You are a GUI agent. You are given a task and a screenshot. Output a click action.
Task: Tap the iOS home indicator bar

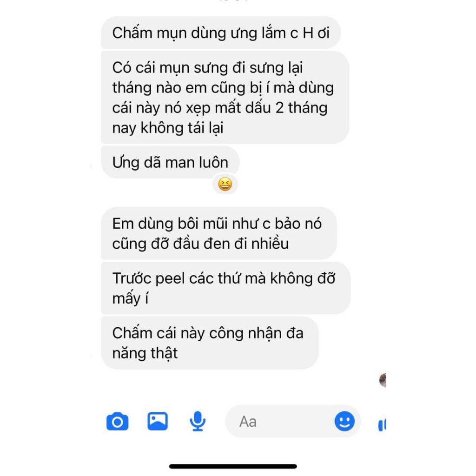click(233, 466)
